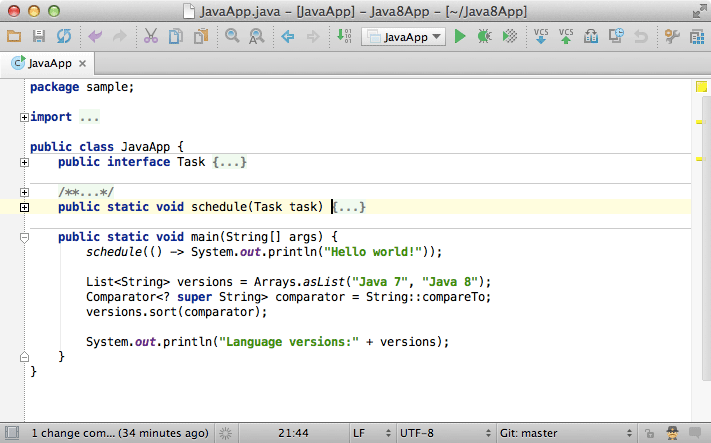
Task: Copy selection using the copy icon
Action: [x=175, y=36]
